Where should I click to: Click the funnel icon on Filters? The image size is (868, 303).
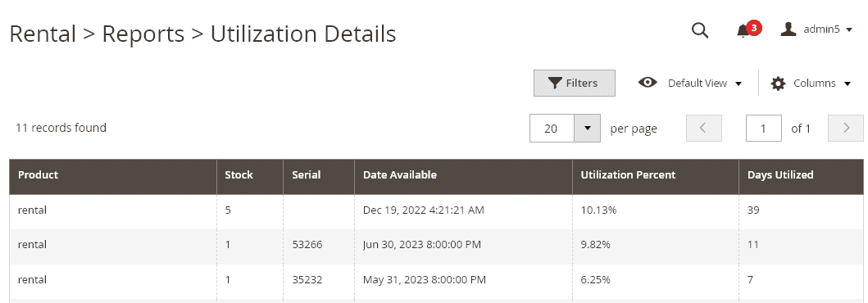(555, 83)
